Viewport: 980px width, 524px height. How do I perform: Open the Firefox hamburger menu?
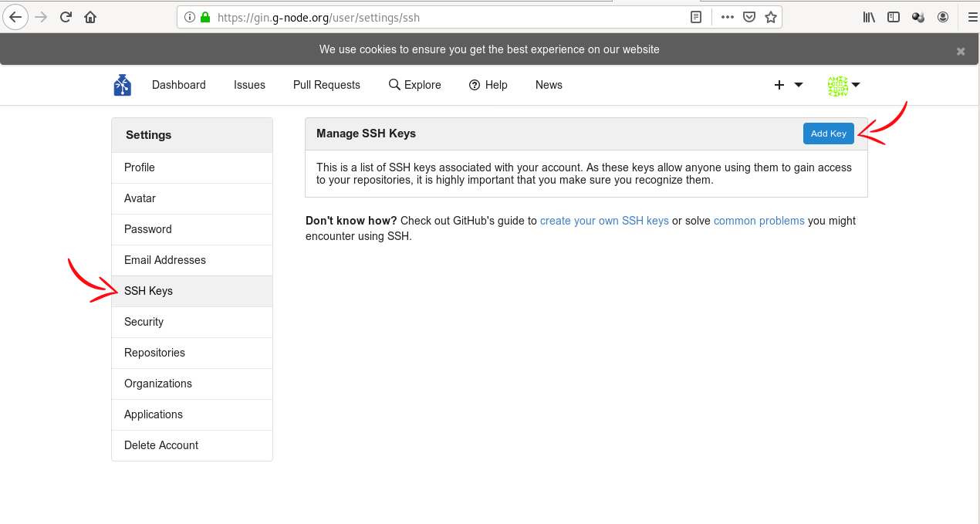pyautogui.click(x=972, y=17)
